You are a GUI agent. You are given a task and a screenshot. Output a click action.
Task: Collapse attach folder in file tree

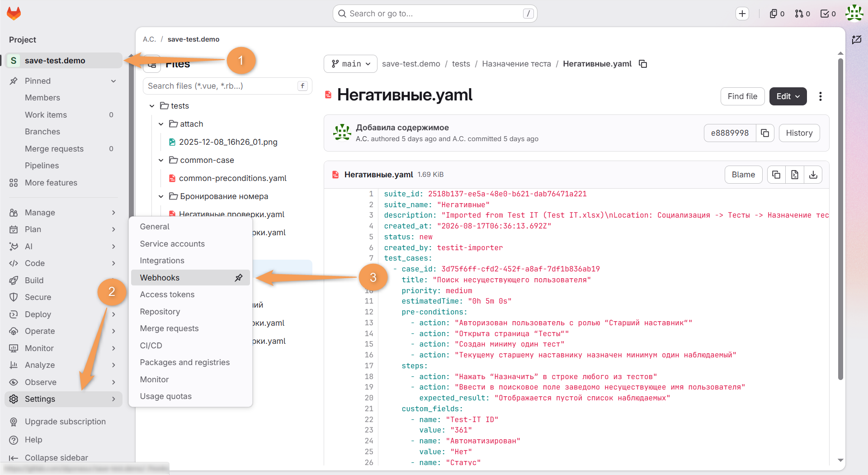[161, 124]
